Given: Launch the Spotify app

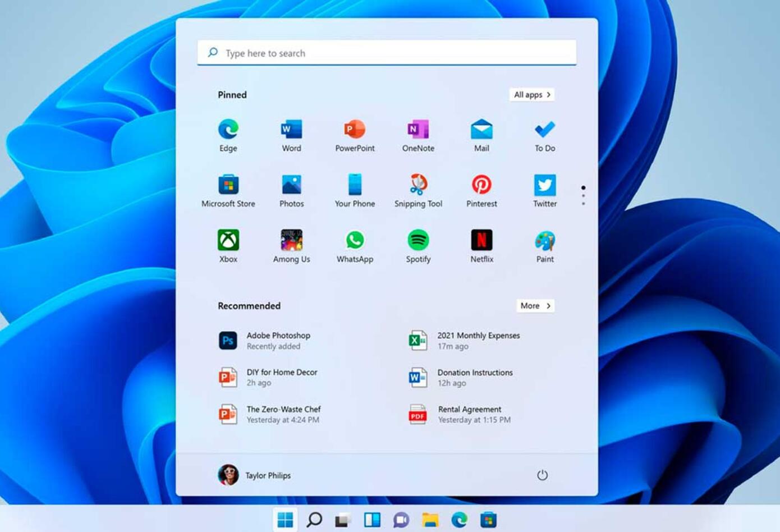Looking at the screenshot, I should pos(418,246).
